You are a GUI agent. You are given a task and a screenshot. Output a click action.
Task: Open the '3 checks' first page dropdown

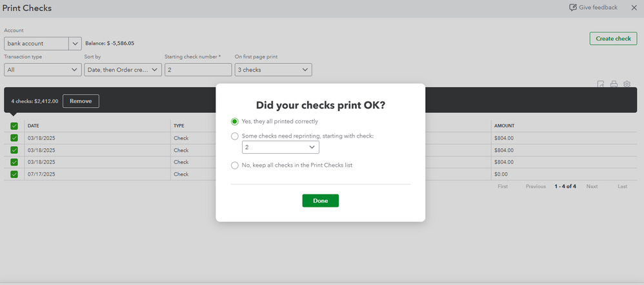click(273, 70)
